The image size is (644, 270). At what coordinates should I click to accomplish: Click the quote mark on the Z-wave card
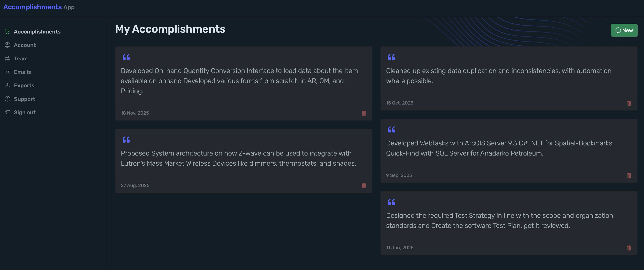click(x=126, y=140)
